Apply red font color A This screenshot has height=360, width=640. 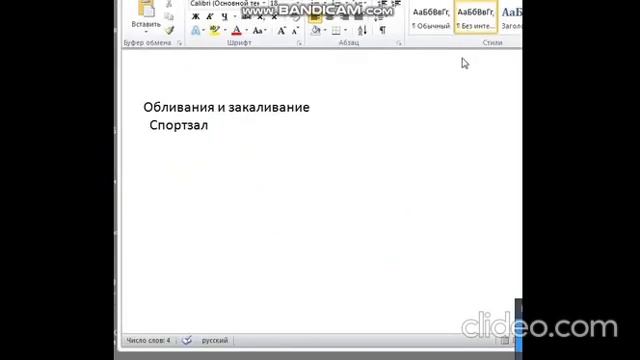[236, 31]
